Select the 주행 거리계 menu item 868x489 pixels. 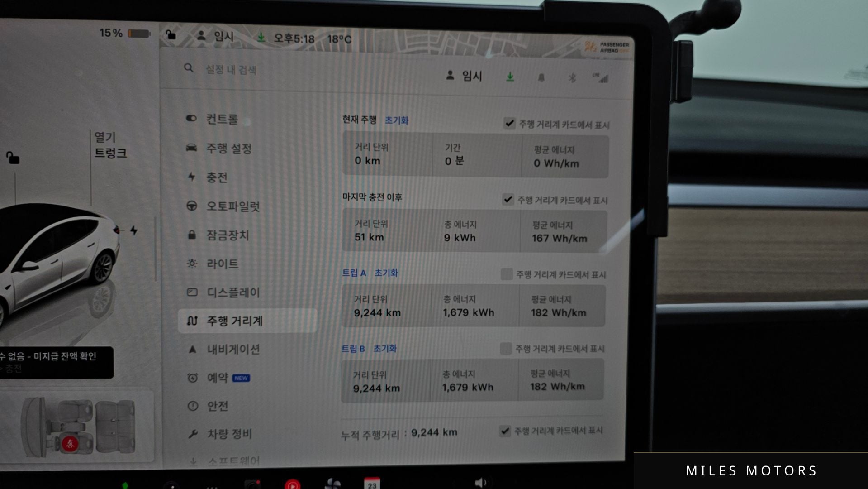point(247,321)
